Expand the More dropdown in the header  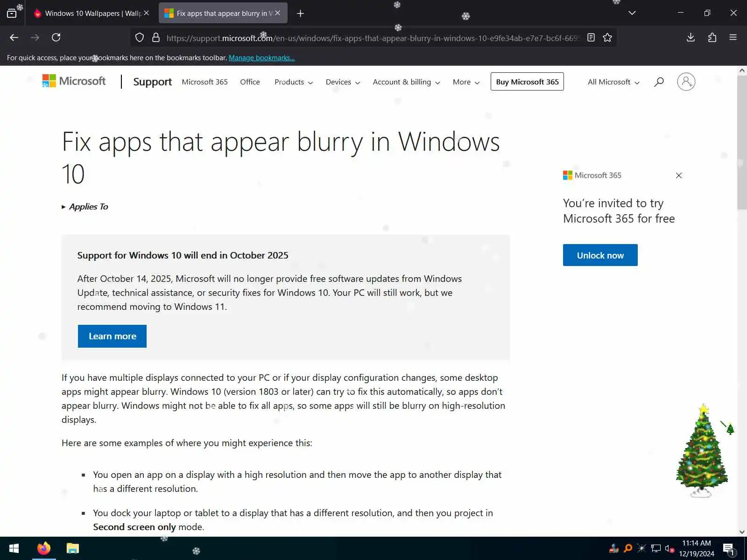click(x=466, y=82)
